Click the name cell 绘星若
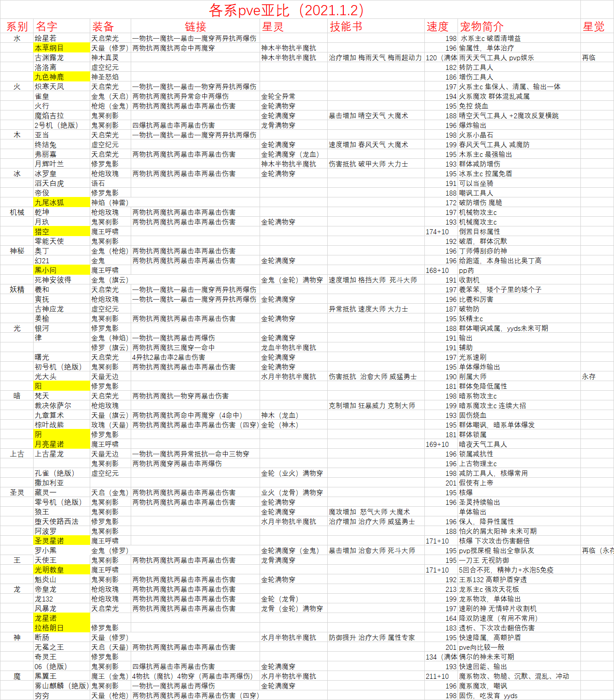This screenshot has width=614, height=700. coord(62,38)
